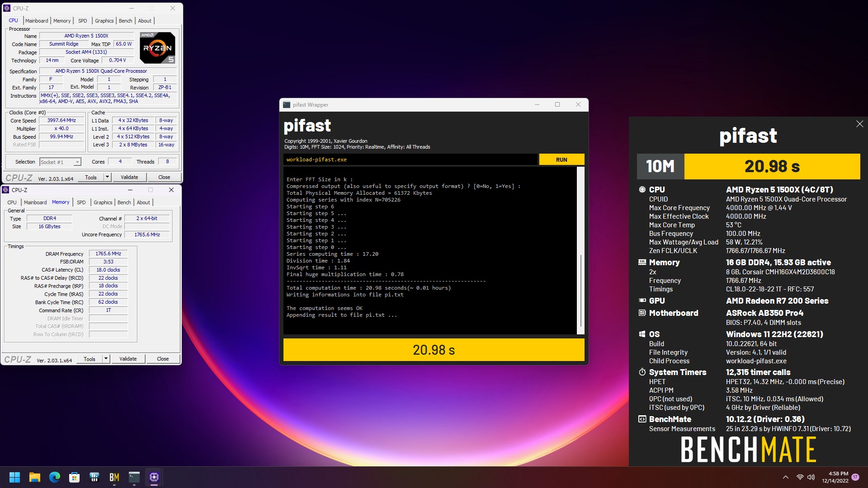The height and width of the screenshot is (488, 868).
Task: Click Tools button in top CPU-Z
Action: (x=91, y=177)
